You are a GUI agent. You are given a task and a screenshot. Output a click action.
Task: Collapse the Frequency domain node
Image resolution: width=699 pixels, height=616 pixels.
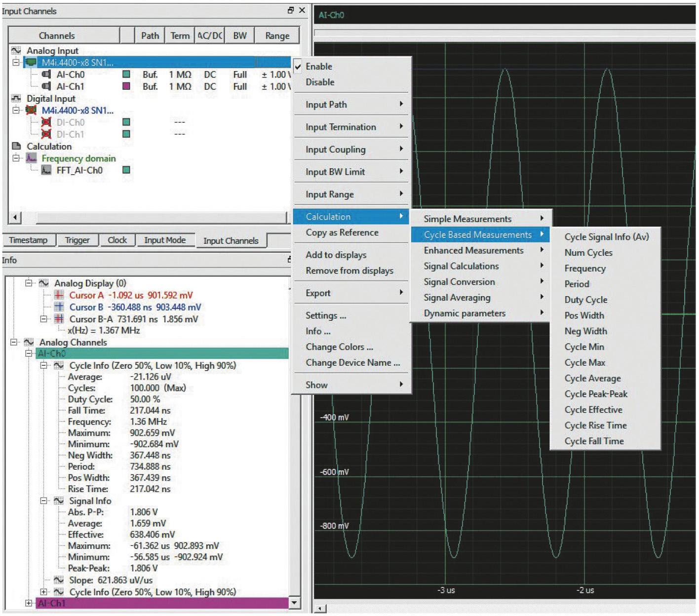16,158
